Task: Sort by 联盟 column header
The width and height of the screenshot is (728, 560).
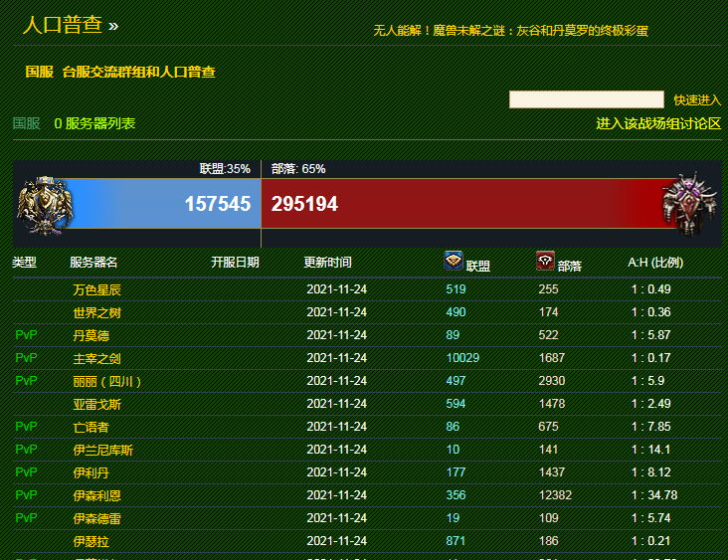Action: click(477, 266)
